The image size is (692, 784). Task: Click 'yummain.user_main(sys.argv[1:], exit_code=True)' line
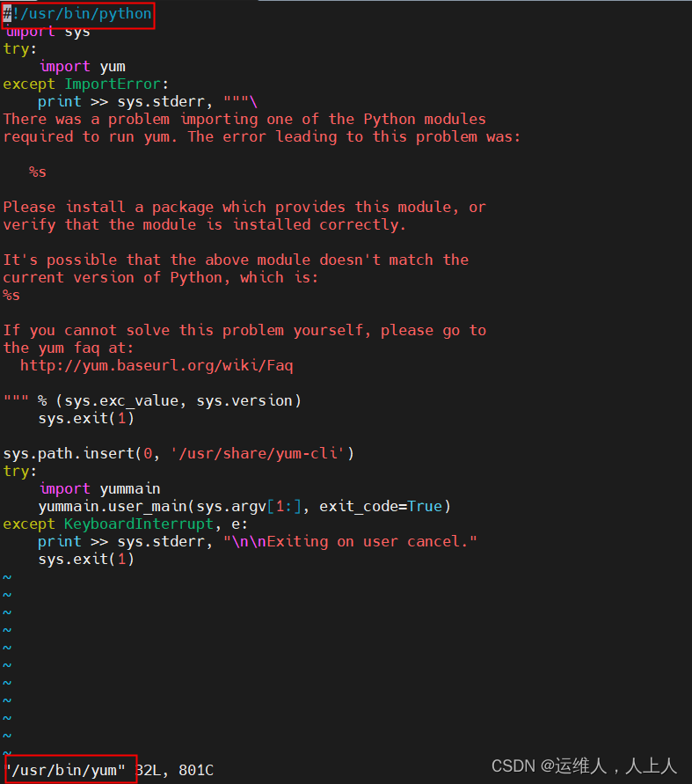point(244,507)
